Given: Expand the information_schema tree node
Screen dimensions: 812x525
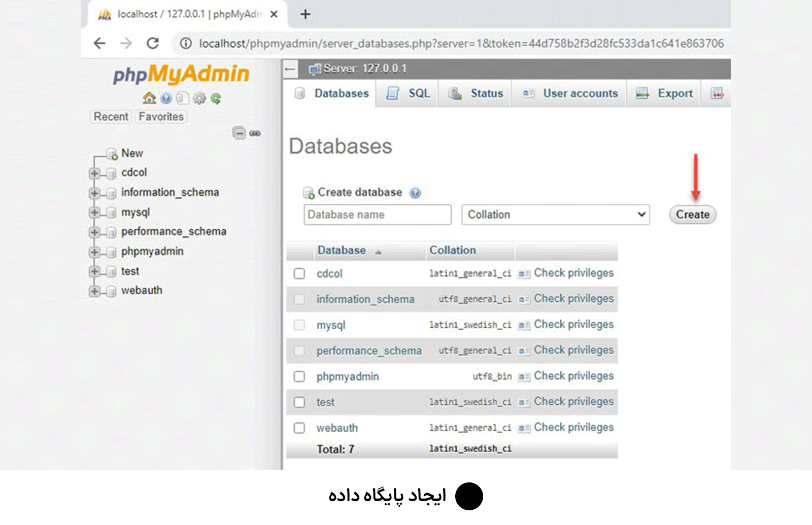Looking at the screenshot, I should [x=94, y=193].
